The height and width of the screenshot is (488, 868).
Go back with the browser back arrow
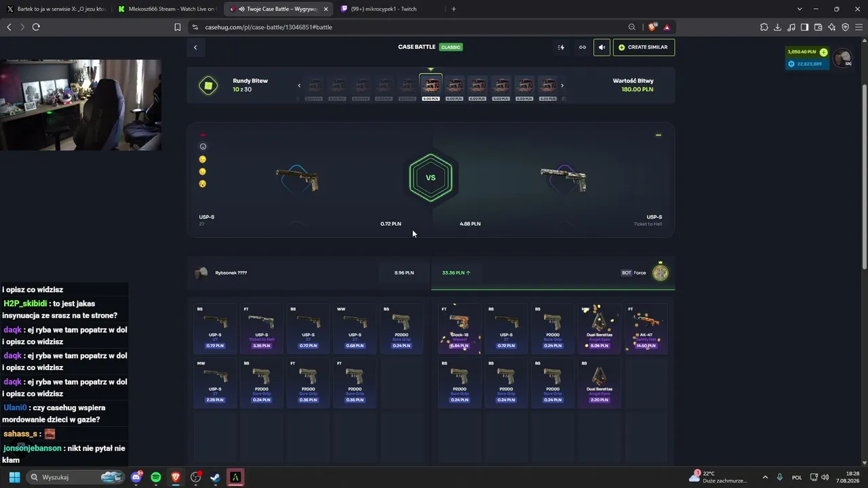9,27
